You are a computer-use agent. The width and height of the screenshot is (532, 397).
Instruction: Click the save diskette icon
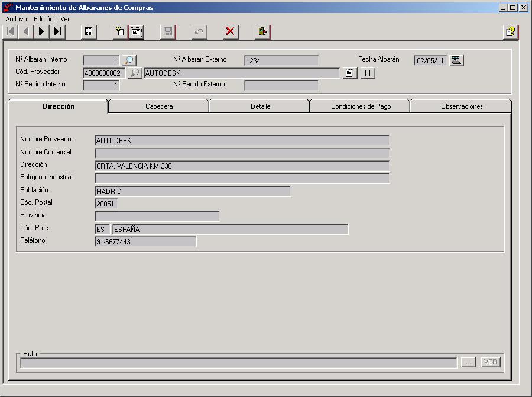tap(168, 32)
